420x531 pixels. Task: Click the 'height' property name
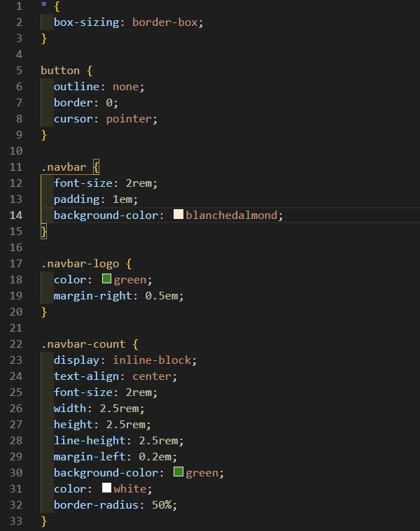click(x=73, y=425)
